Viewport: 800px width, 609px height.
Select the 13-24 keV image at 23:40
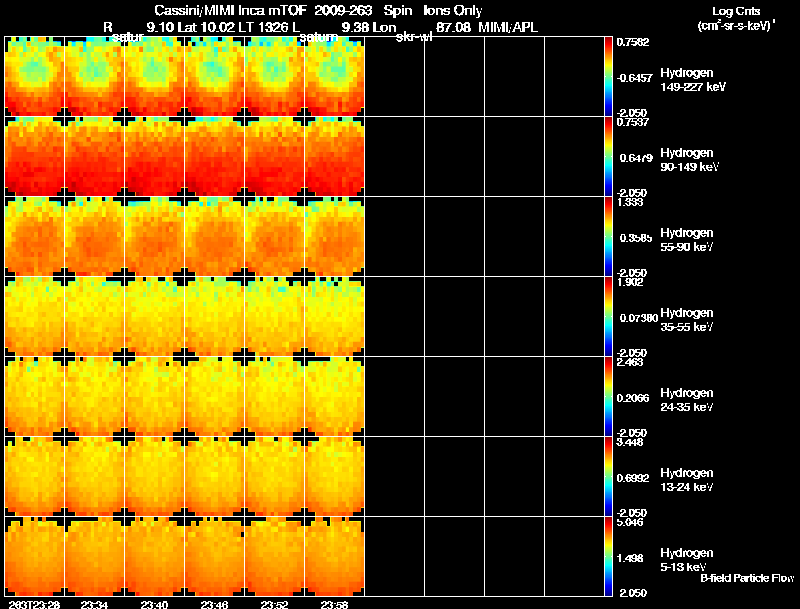coord(155,477)
